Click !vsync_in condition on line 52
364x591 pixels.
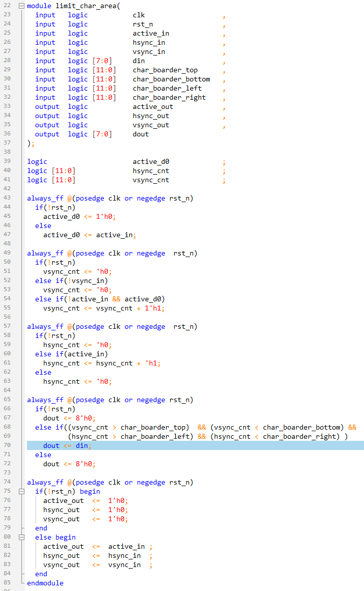[85, 281]
